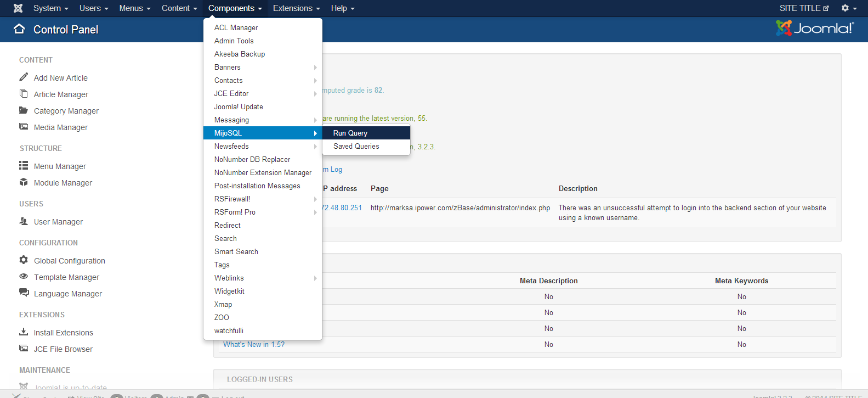
Task: Click the Page URL marksa.ipower.com text
Action: 460,208
